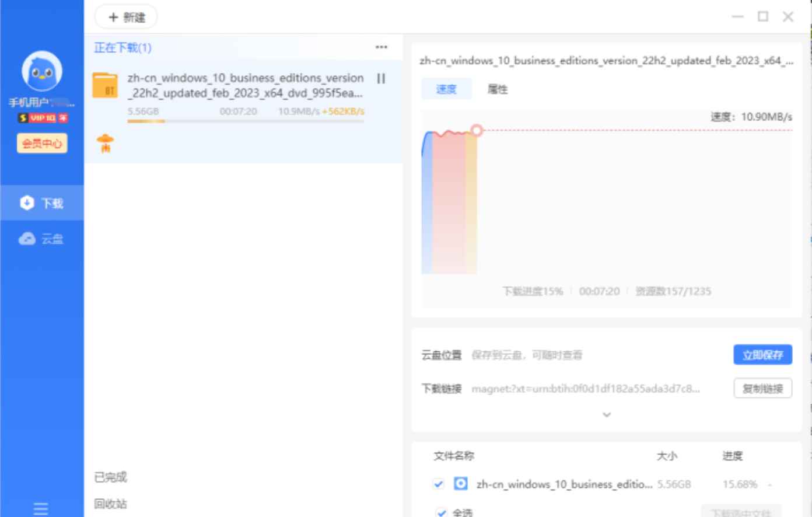Screen dimensions: 812x517
Task: Pause the Windows 10 download task
Action: (382, 78)
